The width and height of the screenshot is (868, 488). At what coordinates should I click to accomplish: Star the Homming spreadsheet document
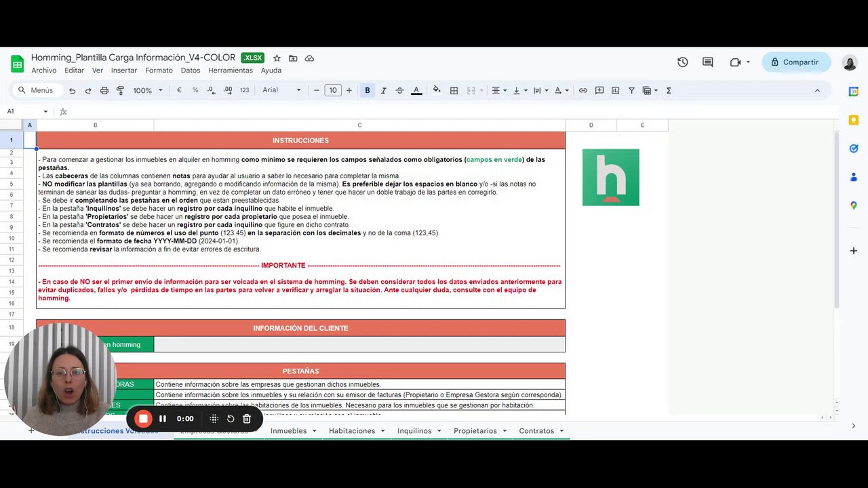click(277, 58)
